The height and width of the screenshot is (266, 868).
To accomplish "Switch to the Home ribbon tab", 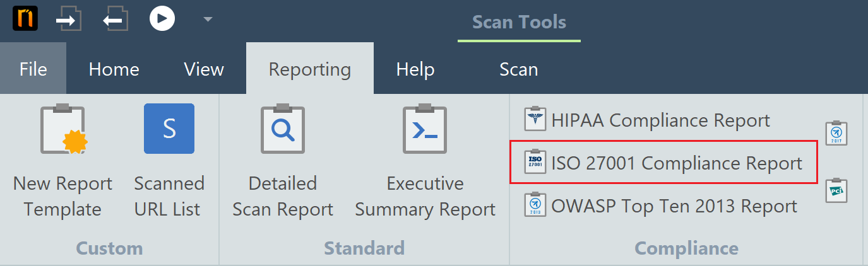I will [x=114, y=69].
